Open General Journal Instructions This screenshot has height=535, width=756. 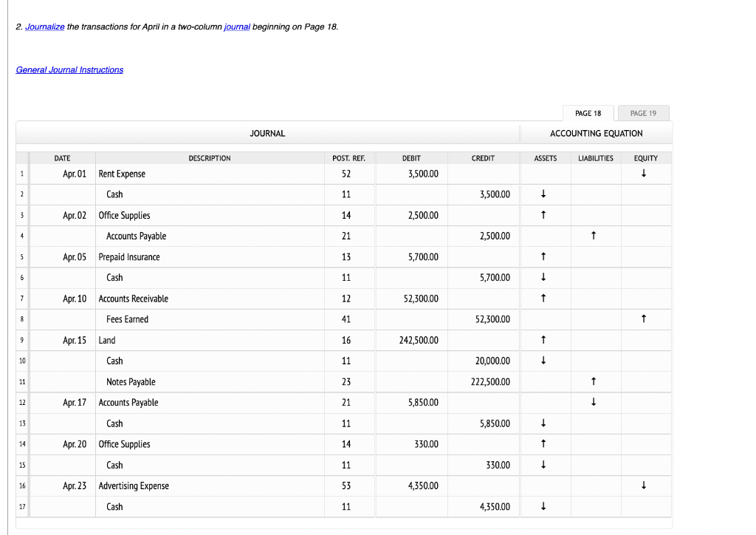(69, 69)
